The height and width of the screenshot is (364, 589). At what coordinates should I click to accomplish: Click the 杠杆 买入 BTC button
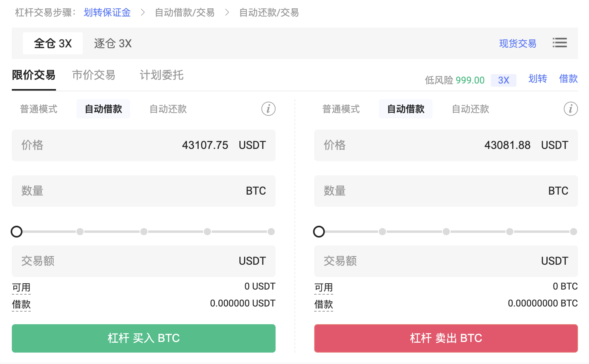144,338
